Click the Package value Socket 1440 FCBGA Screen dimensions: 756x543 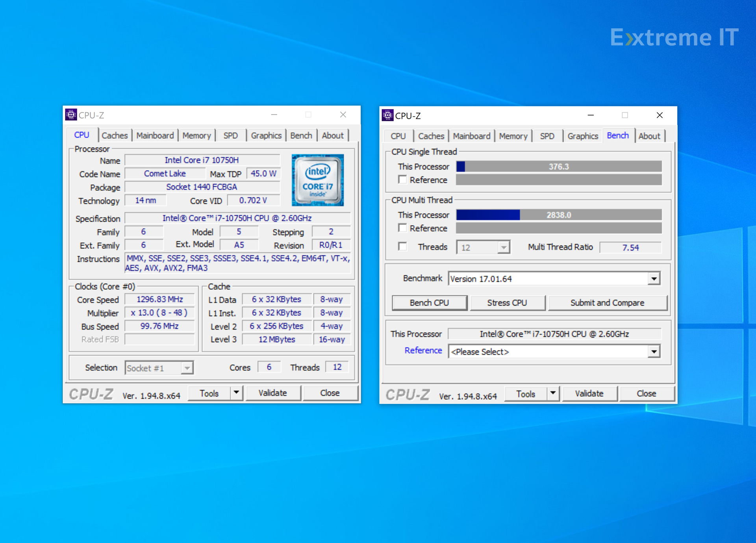202,187
